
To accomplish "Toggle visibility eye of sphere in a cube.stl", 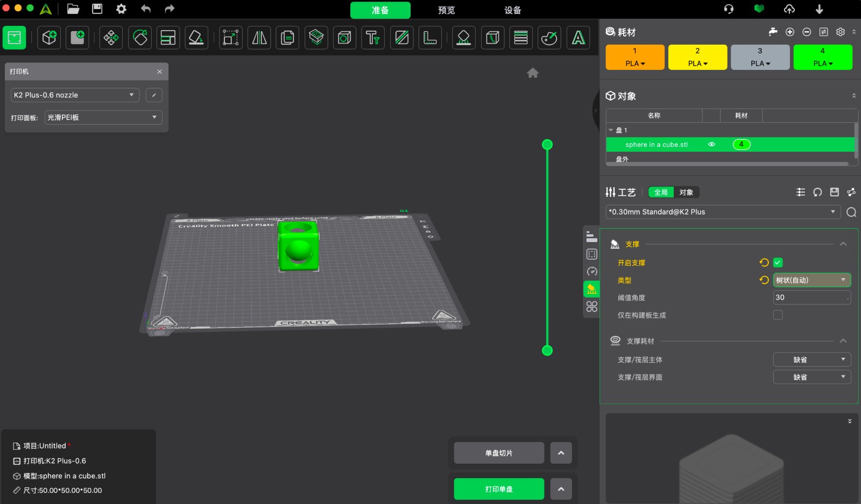I will click(x=711, y=144).
